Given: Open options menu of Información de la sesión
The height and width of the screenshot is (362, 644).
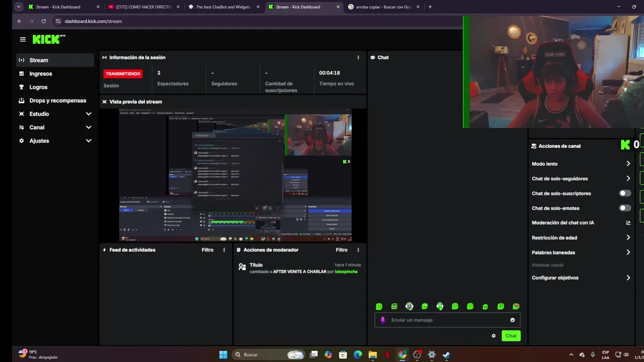Looking at the screenshot, I should [358, 57].
